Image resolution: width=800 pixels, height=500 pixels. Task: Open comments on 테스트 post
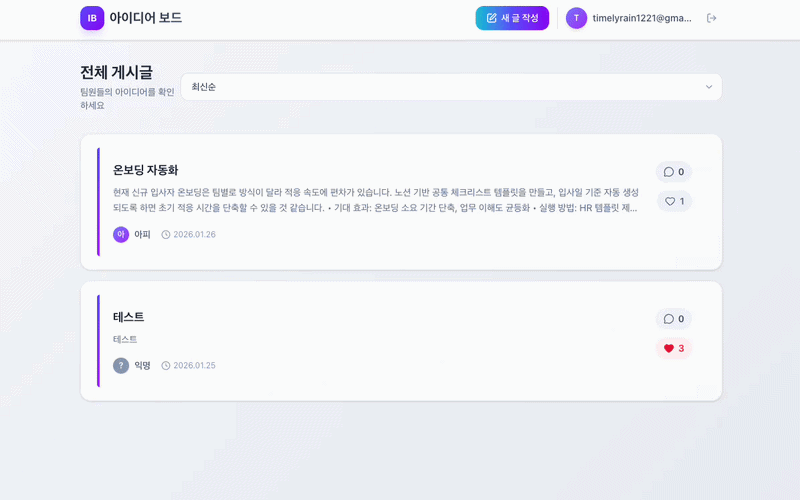674,319
